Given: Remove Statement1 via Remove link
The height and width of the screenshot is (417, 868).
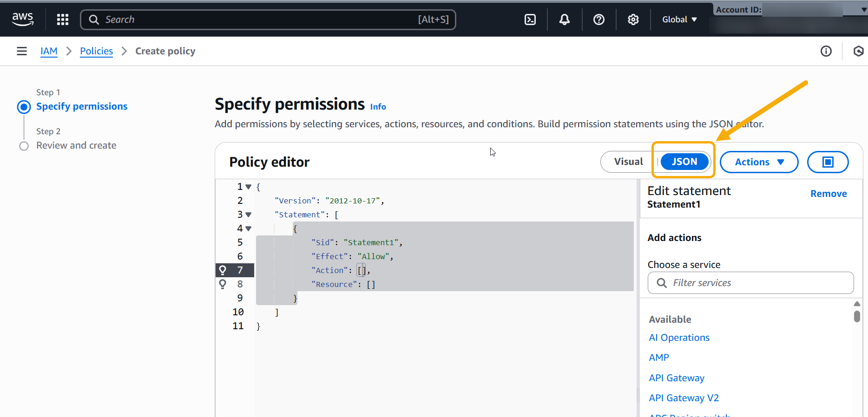Looking at the screenshot, I should 829,194.
